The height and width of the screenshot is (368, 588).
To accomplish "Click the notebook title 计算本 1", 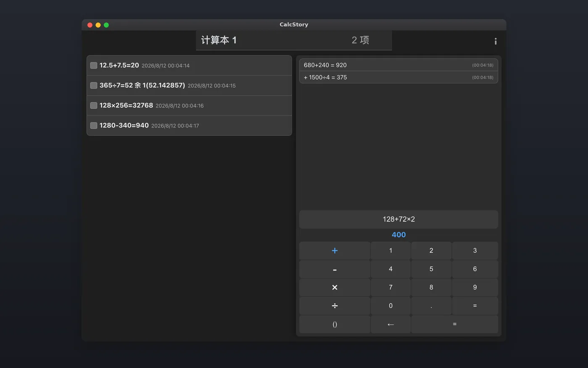I will [219, 40].
